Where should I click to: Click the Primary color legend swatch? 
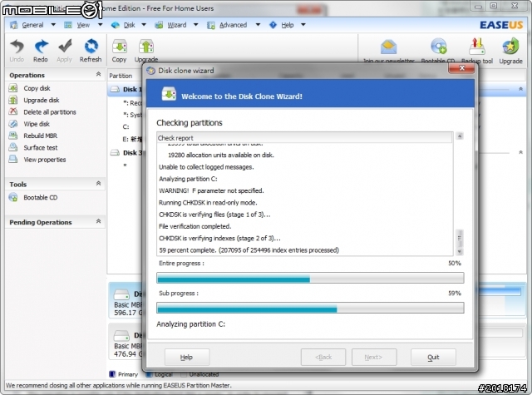coord(112,374)
